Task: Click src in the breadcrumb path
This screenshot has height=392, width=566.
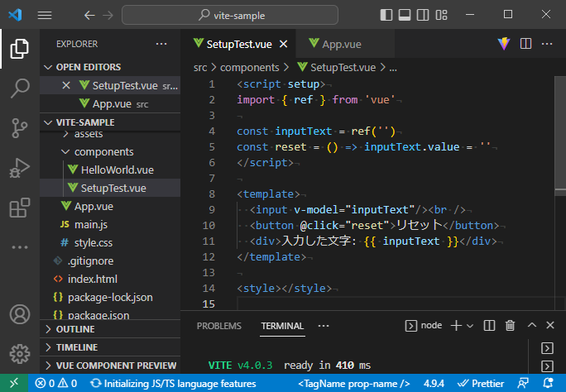Action: 200,68
